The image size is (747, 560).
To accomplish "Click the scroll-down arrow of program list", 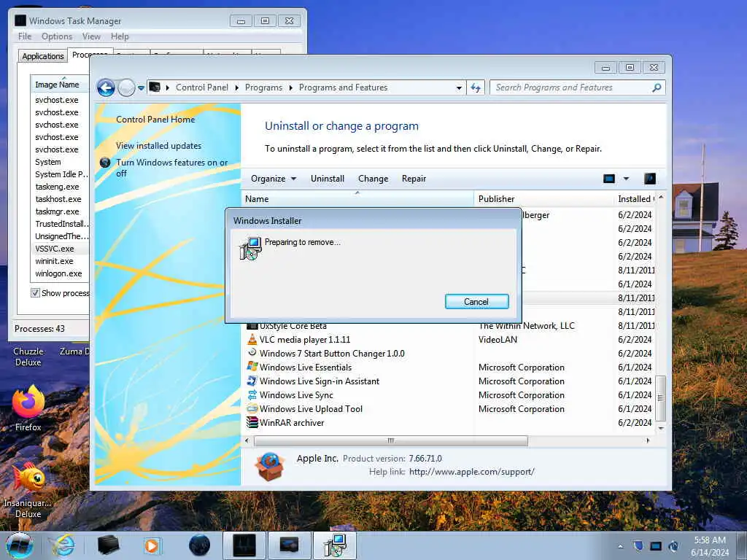I will click(661, 428).
